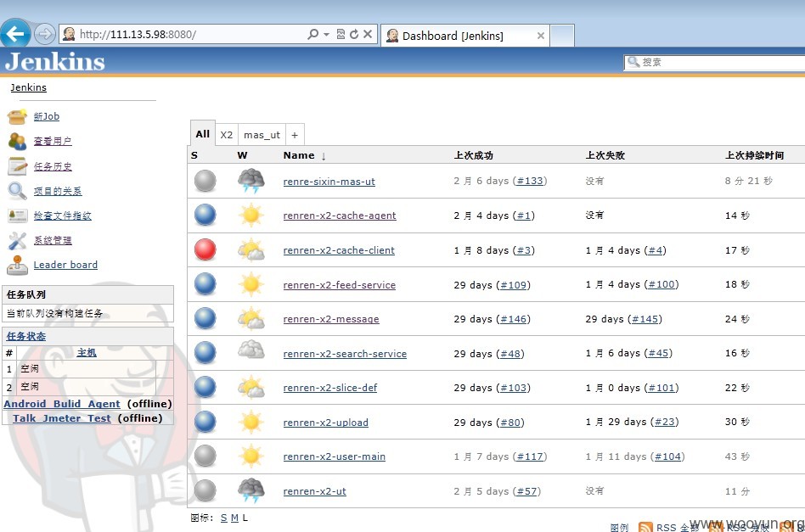Viewport: 805px width, 532px height.
Task: Click storm weather icon for renre-sixin-mas-ut
Action: [x=251, y=181]
